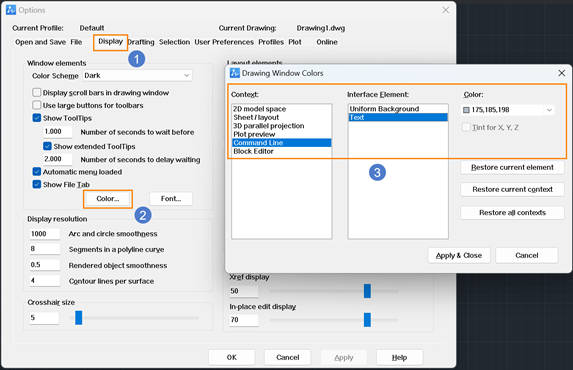Enable Display scroll bars in drawing window
The height and width of the screenshot is (370, 573).
pos(37,92)
